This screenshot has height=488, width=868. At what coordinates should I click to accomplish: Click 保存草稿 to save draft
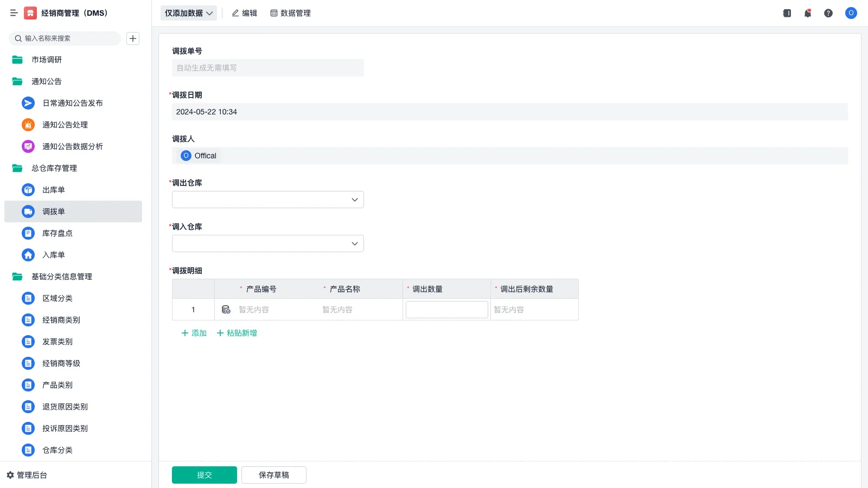tap(273, 474)
